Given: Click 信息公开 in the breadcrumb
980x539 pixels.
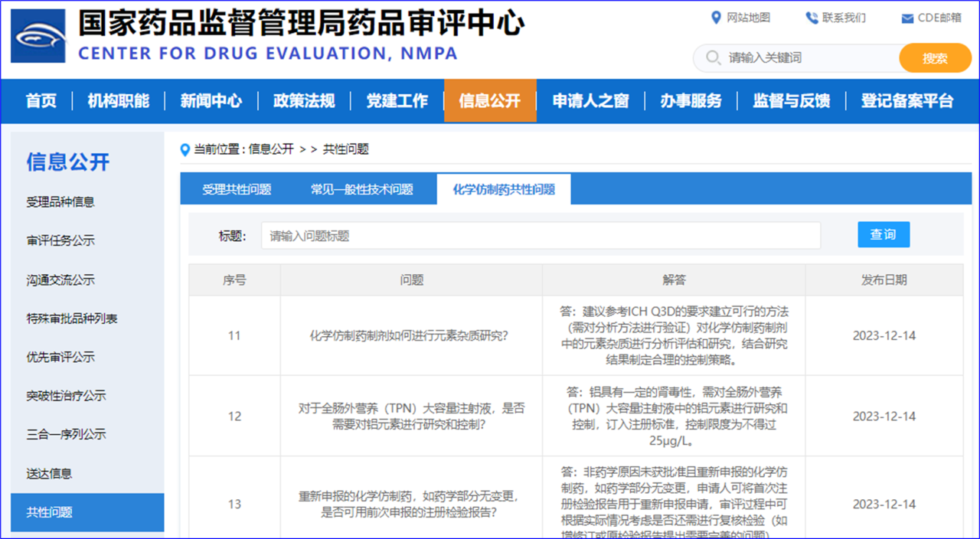Looking at the screenshot, I should [271, 149].
